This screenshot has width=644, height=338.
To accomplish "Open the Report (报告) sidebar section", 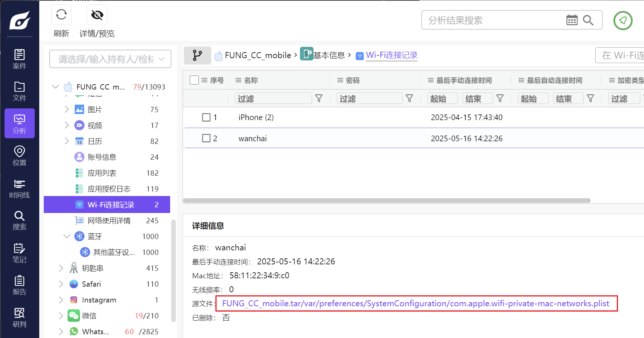I will (19, 285).
